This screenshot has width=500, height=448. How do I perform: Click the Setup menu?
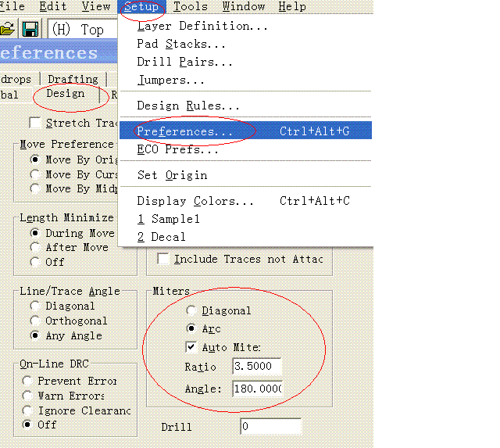141,6
